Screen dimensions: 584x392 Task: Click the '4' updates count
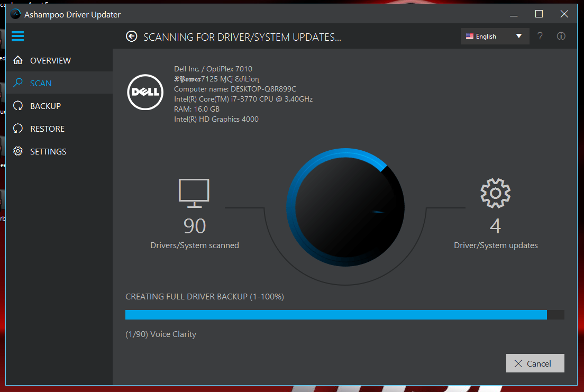coord(495,226)
